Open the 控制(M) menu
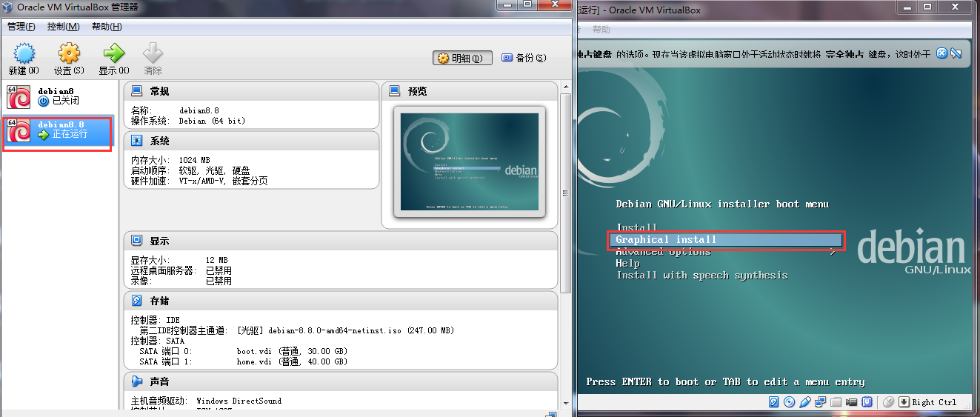 point(63,27)
